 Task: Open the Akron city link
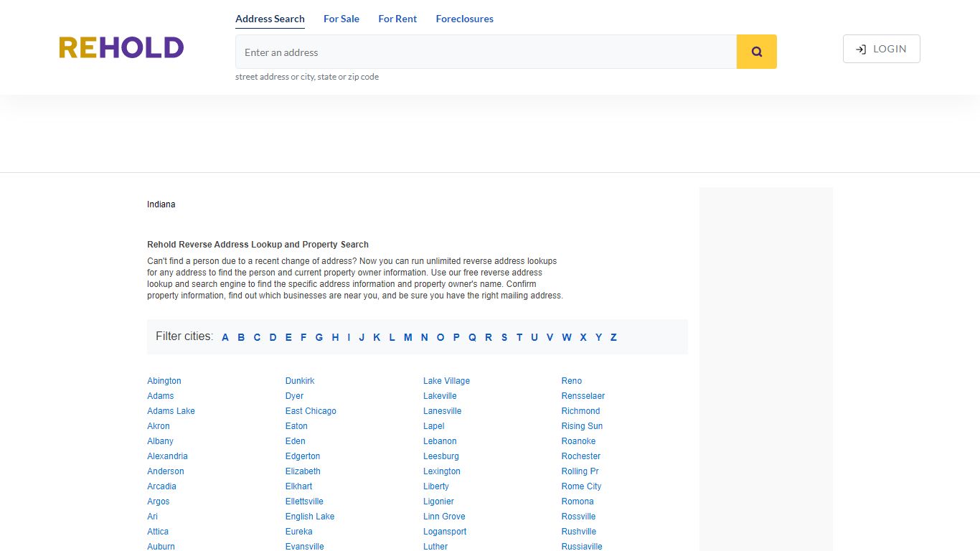[x=159, y=426]
